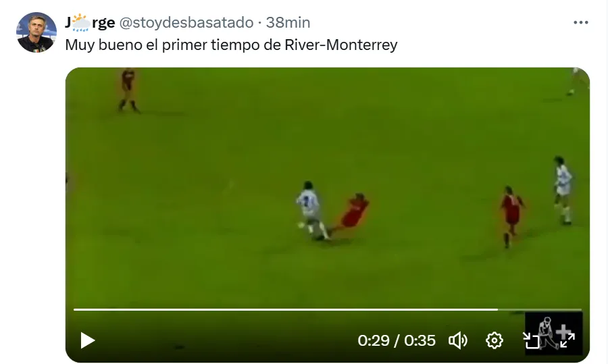Screen dimensions: 608x364
Task: Open the tweet's more options menu
Action: coord(581,22)
